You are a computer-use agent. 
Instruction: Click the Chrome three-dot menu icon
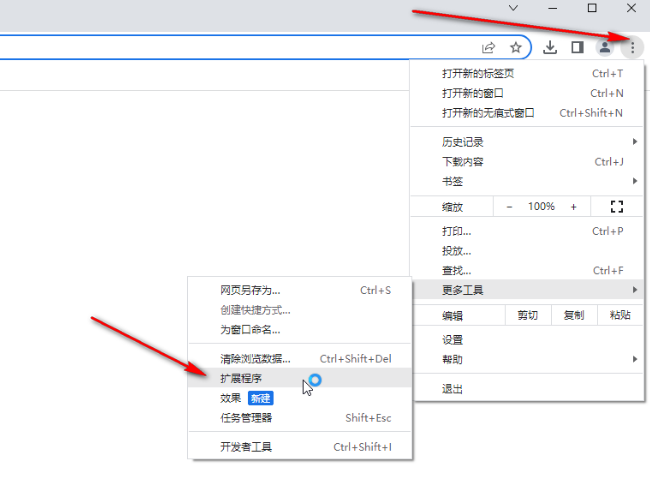pyautogui.click(x=632, y=47)
